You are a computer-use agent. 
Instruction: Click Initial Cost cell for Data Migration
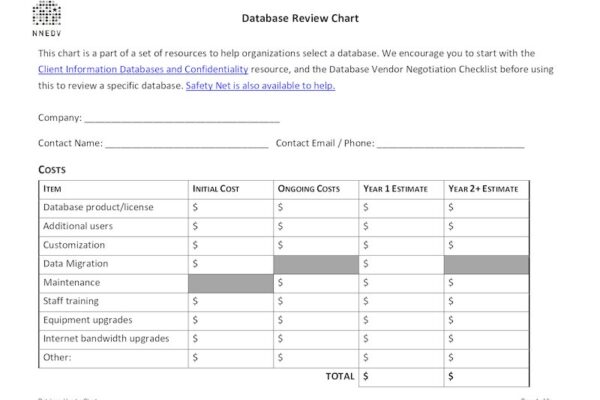230,264
